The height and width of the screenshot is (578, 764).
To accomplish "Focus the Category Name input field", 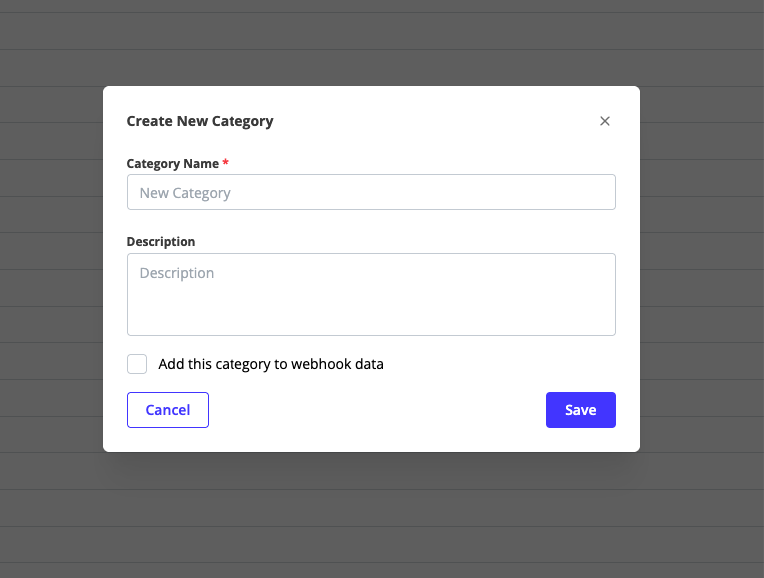I will (x=371, y=192).
